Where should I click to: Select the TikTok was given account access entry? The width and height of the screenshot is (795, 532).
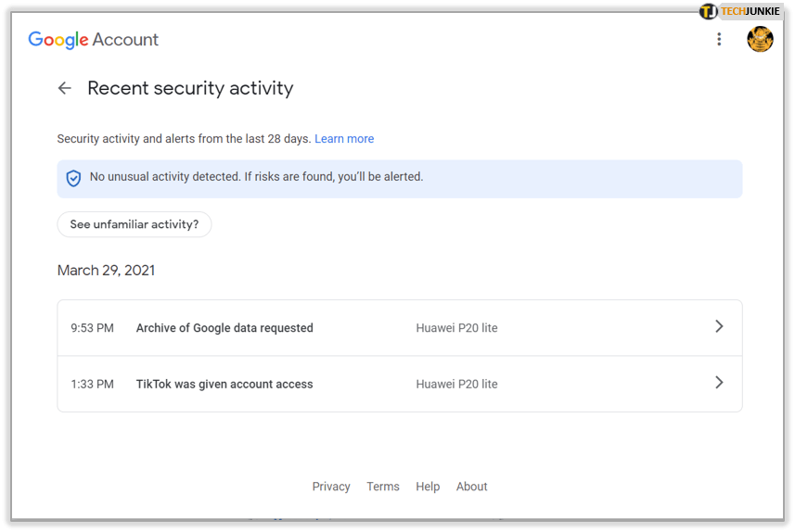click(224, 384)
